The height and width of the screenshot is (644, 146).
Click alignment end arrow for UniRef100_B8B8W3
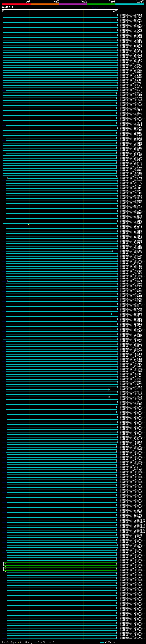pyautogui.click(x=112, y=251)
